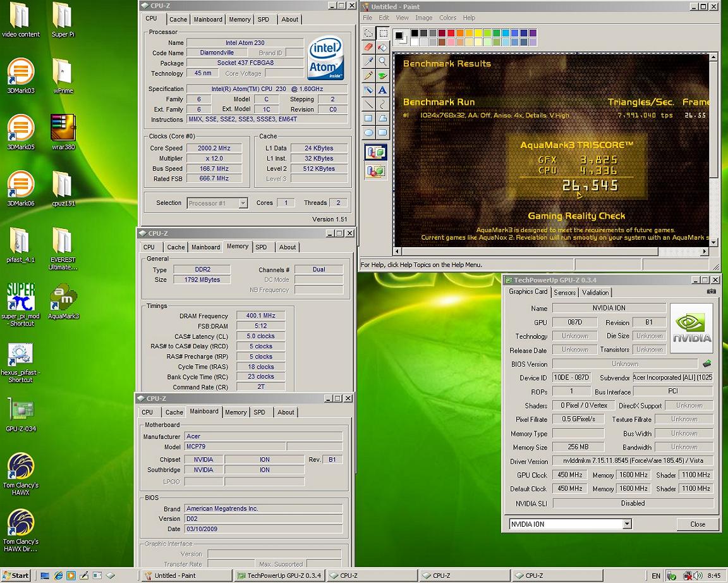728x583 pixels.
Task: Click the EN language indicator in taskbar
Action: pos(655,575)
